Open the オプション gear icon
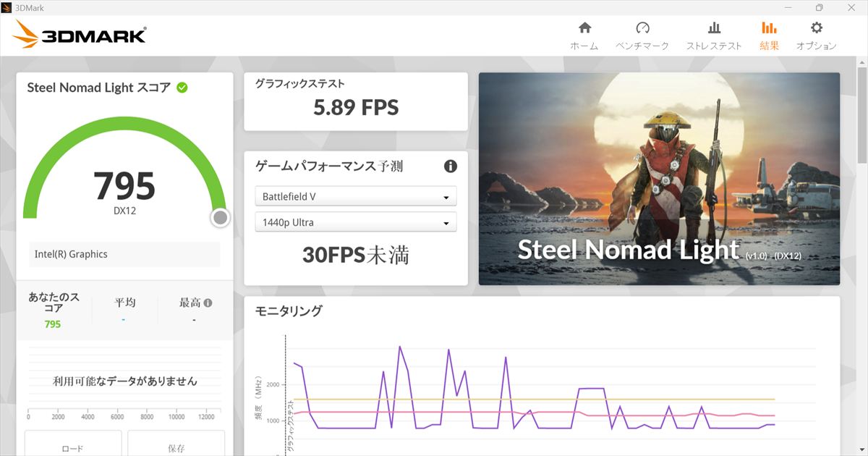 coord(817,28)
